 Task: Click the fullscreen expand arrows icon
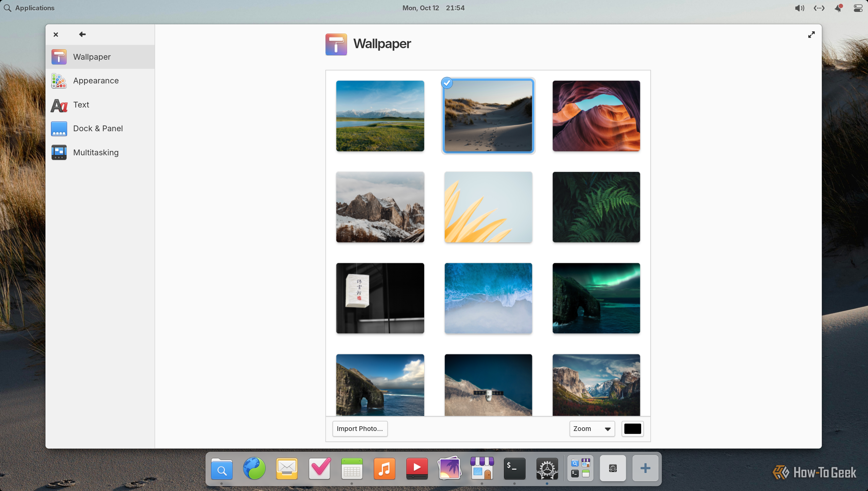click(x=811, y=35)
